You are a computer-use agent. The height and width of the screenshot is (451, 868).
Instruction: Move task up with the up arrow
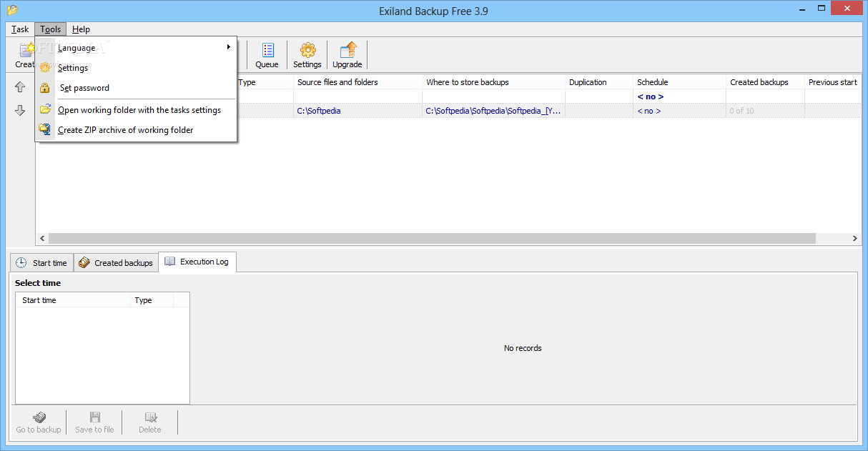[20, 87]
